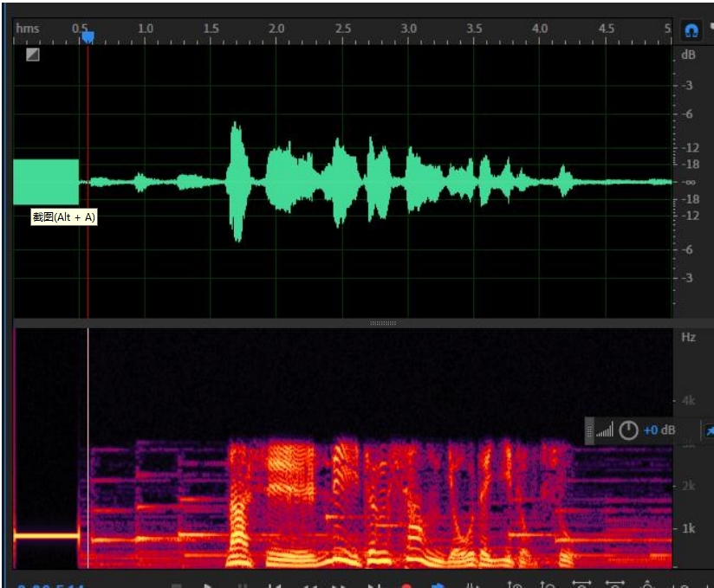Click the flat teal block at waveform start

(x=46, y=182)
